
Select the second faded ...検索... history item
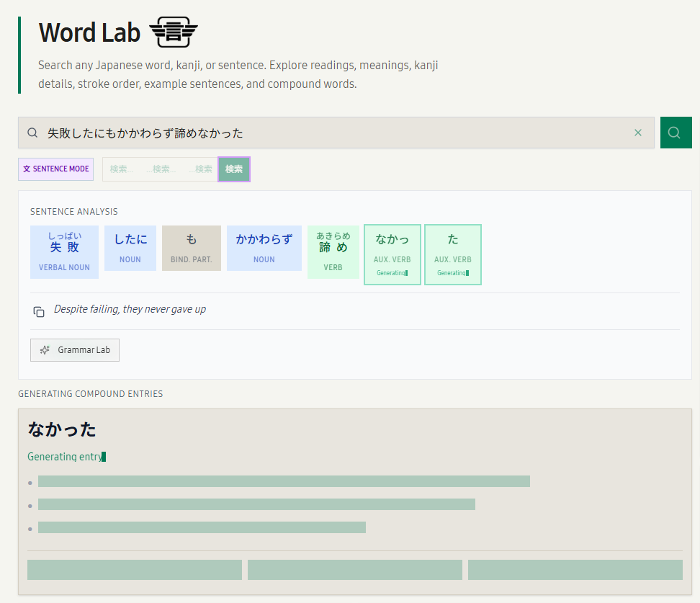click(x=161, y=169)
